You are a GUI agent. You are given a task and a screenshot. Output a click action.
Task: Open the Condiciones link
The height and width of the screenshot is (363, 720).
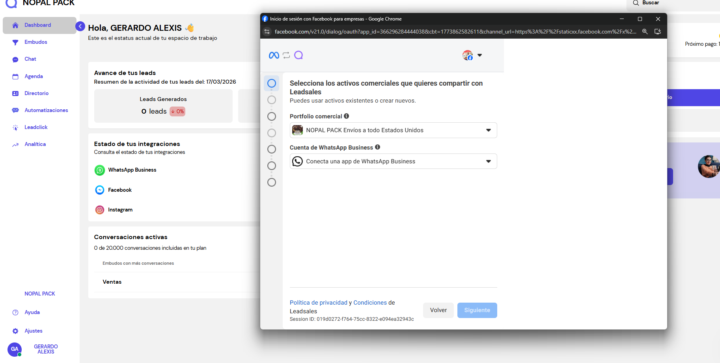pos(370,303)
